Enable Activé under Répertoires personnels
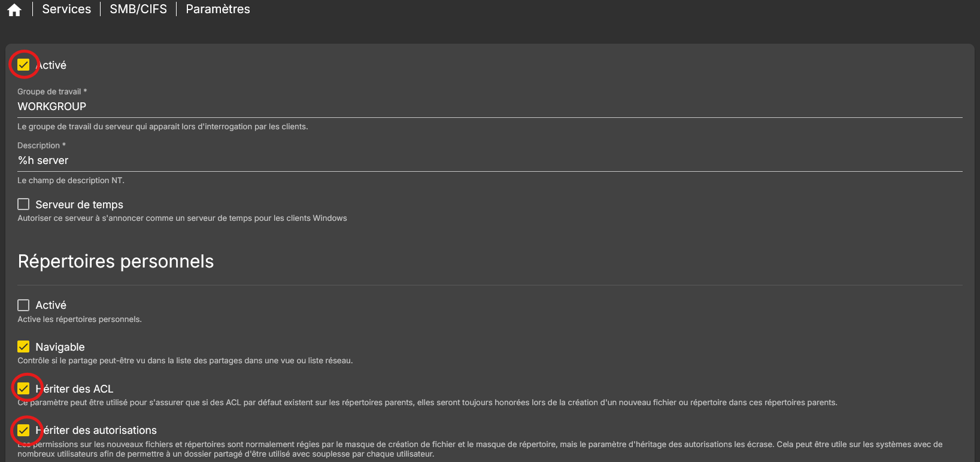The image size is (980, 462). click(x=23, y=305)
